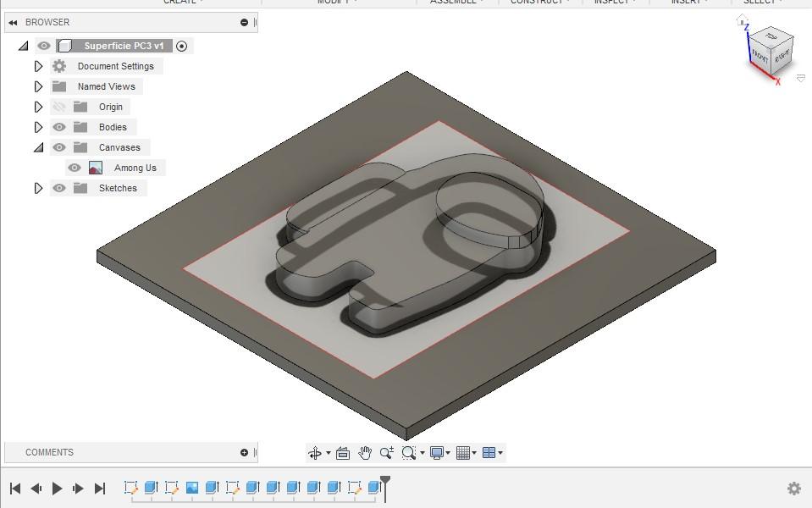Viewport: 812px width, 508px height.
Task: Select the Zoom magnifier tool
Action: click(x=387, y=453)
